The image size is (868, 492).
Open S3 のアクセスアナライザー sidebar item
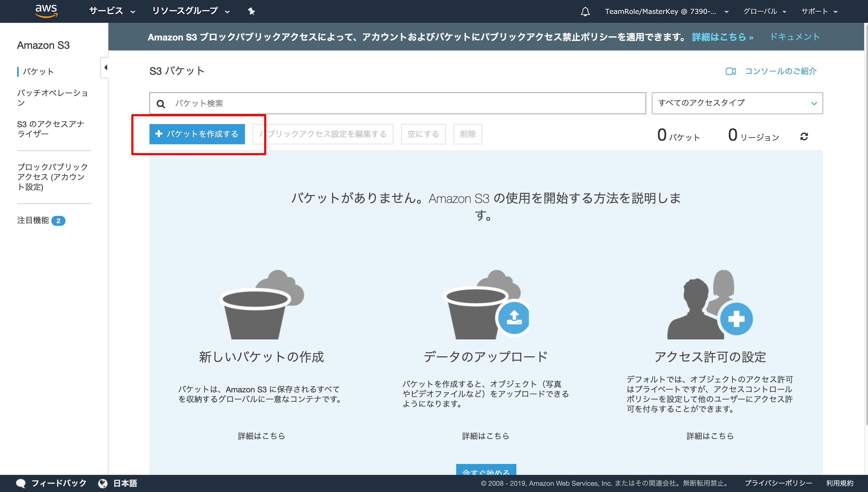[x=51, y=129]
